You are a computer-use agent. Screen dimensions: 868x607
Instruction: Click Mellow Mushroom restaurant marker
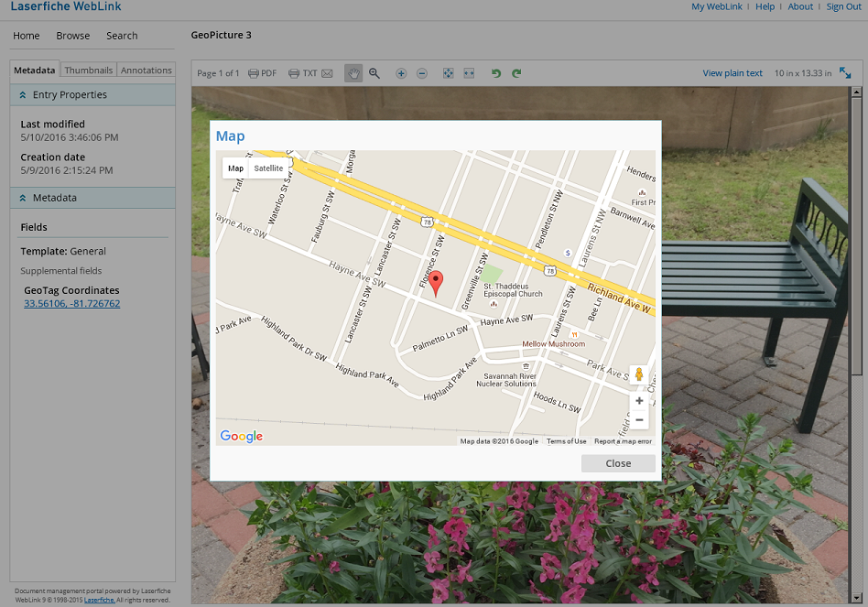tap(575, 334)
